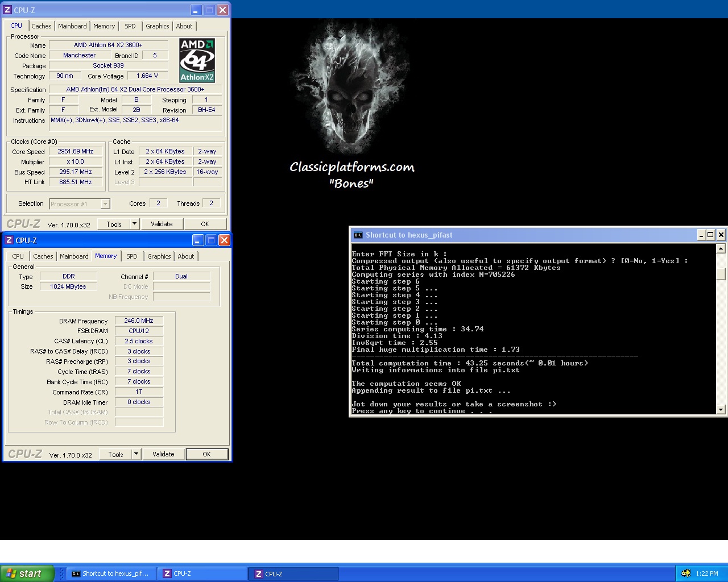Click the Name field AMD Athlon 64 X2 3600+
The image size is (728, 582).
(109, 45)
